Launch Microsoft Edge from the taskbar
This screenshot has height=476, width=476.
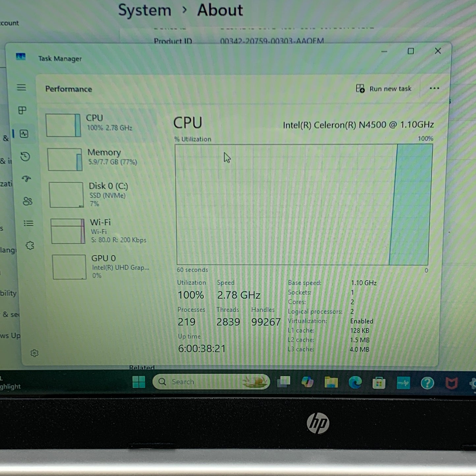click(x=355, y=382)
